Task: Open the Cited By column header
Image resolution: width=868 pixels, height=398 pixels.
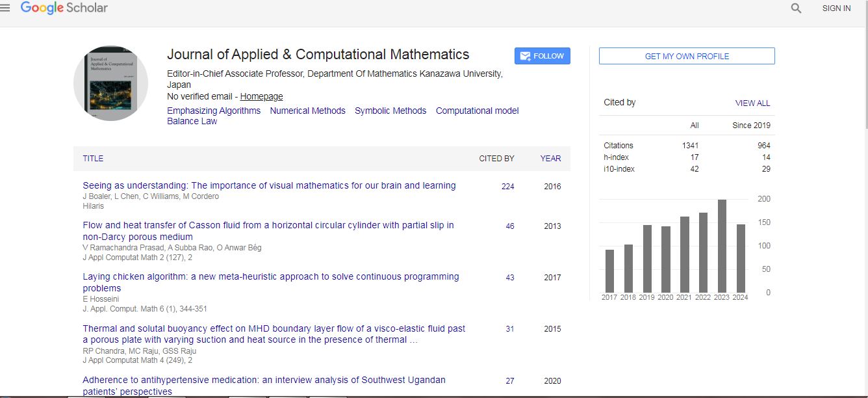Action: point(496,158)
